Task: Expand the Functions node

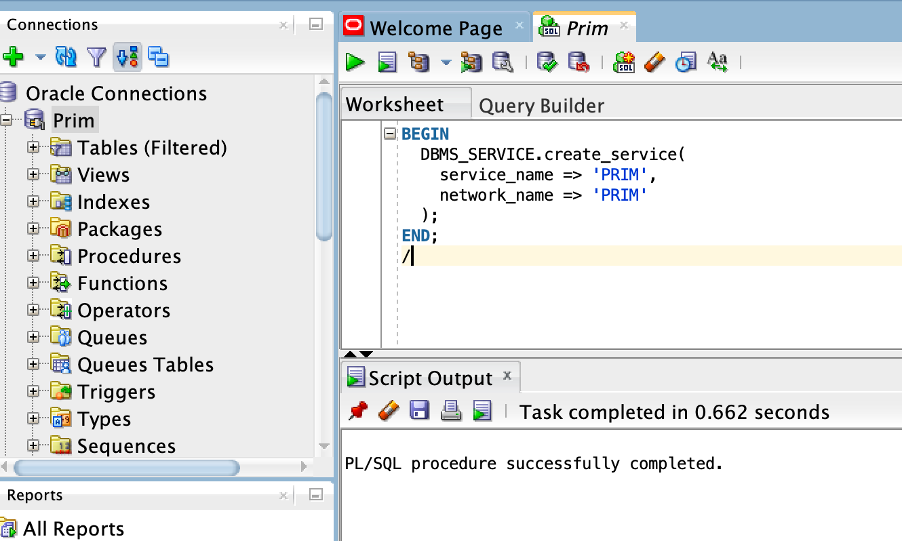Action: click(33, 283)
